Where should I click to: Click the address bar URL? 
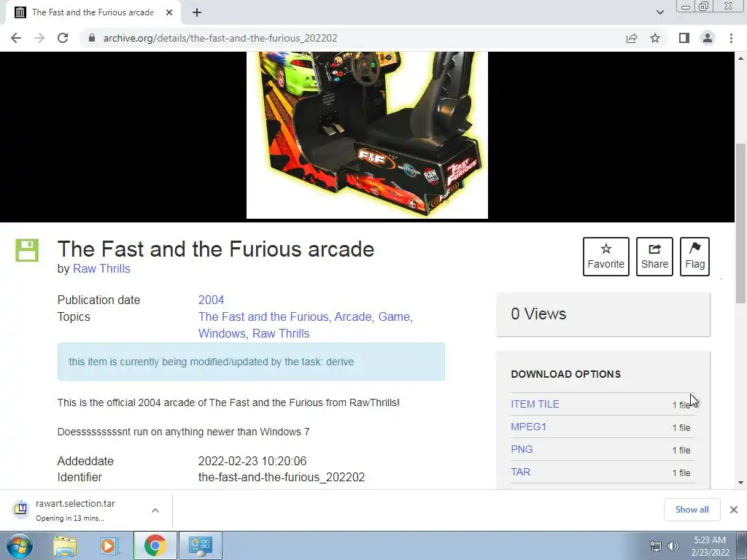[x=220, y=38]
